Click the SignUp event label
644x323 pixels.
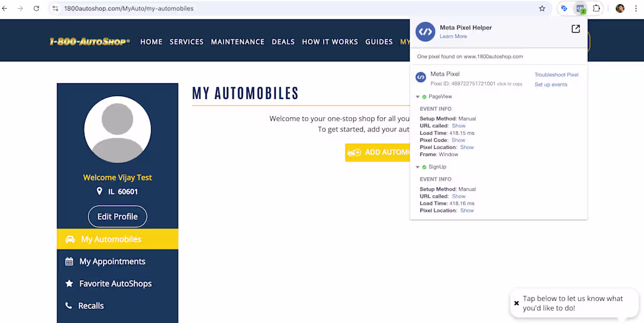click(x=437, y=167)
